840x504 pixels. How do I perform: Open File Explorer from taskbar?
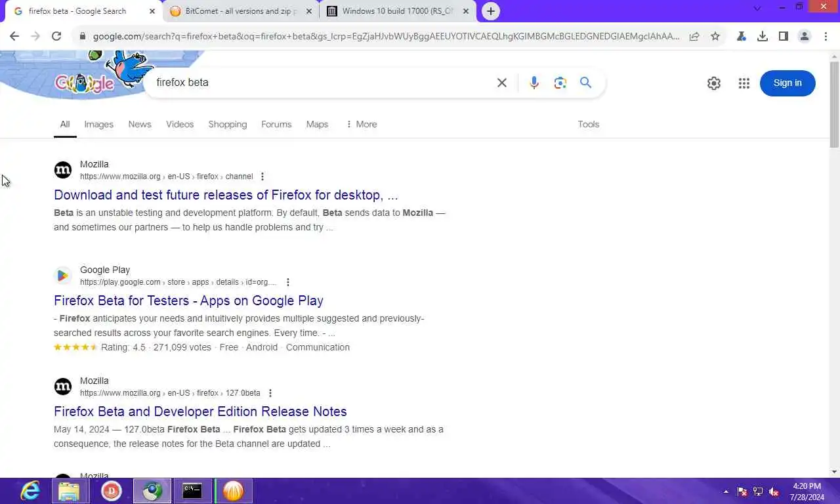(x=69, y=491)
